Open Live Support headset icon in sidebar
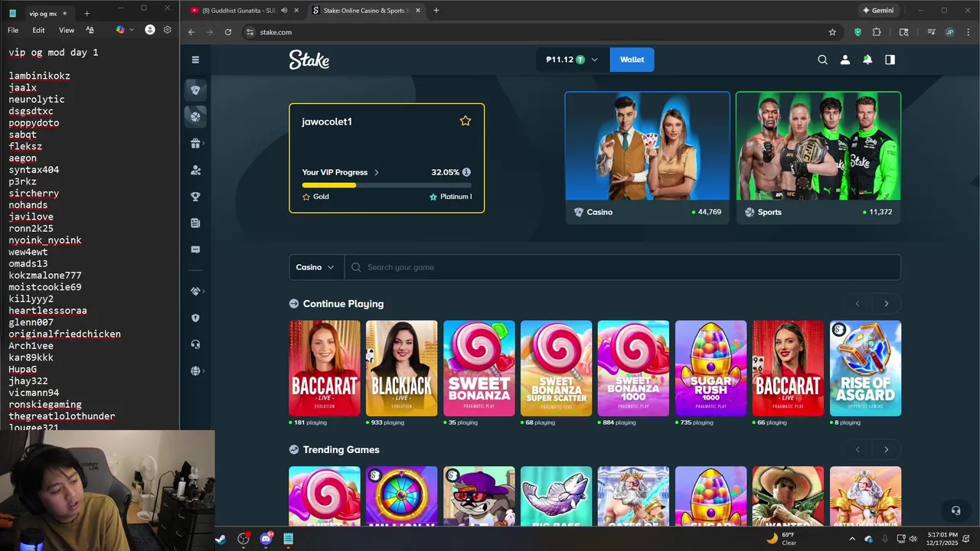Viewport: 980px width, 551px height. (195, 344)
